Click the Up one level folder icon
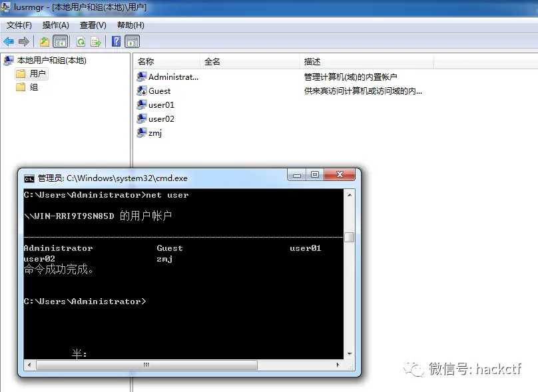The width and height of the screenshot is (538, 392). [x=43, y=41]
